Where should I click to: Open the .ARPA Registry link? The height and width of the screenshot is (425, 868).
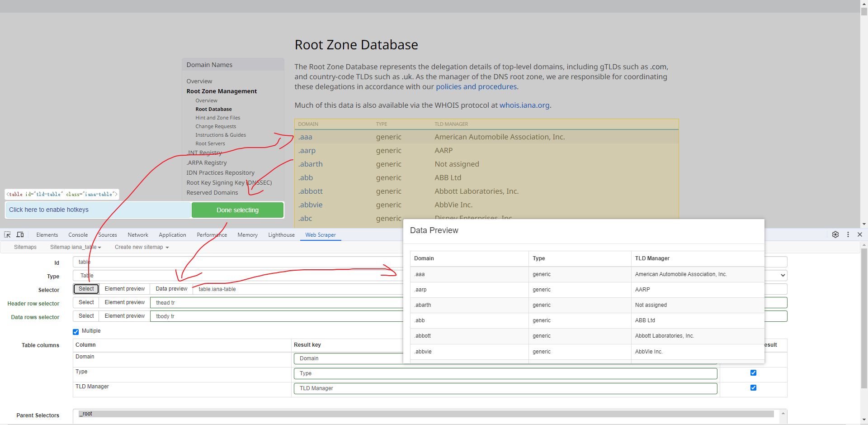(x=207, y=162)
